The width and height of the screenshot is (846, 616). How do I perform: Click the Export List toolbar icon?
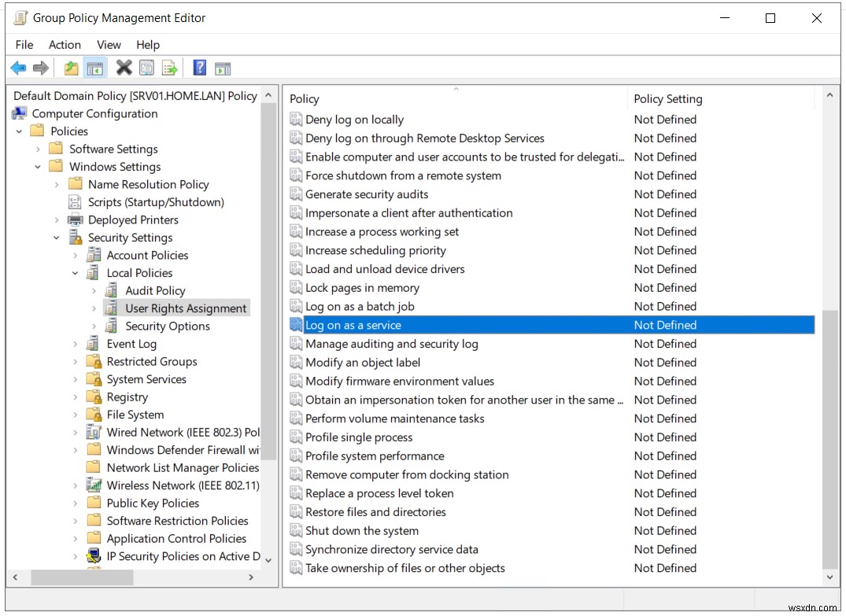(x=170, y=68)
